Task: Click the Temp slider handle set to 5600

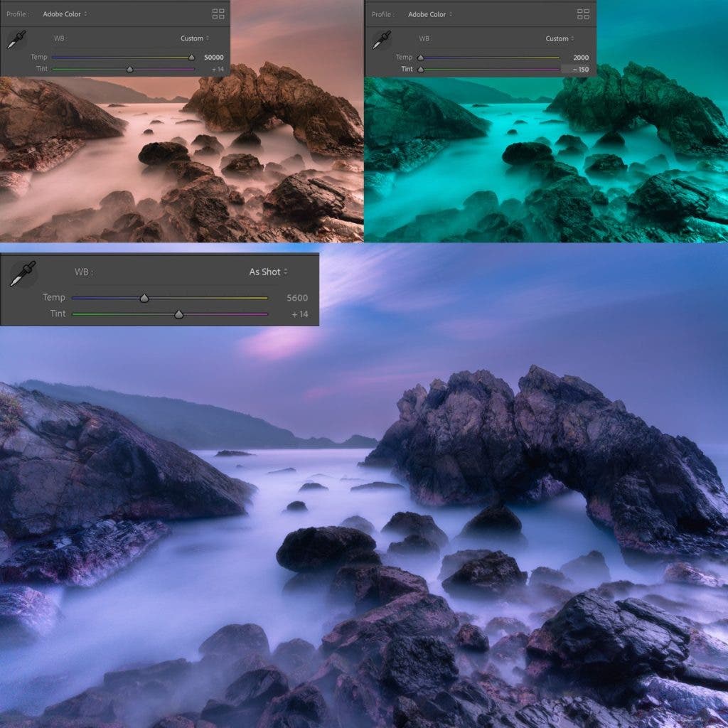Action: coord(144,297)
